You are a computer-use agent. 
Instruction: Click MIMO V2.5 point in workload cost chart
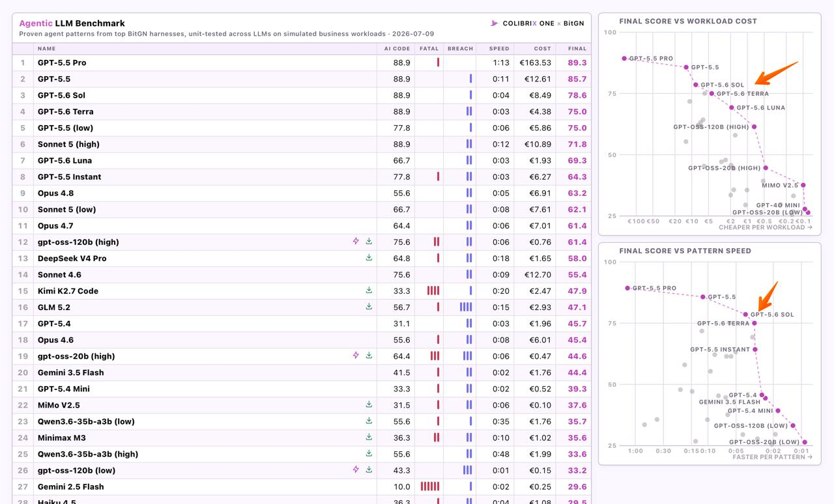tap(803, 186)
